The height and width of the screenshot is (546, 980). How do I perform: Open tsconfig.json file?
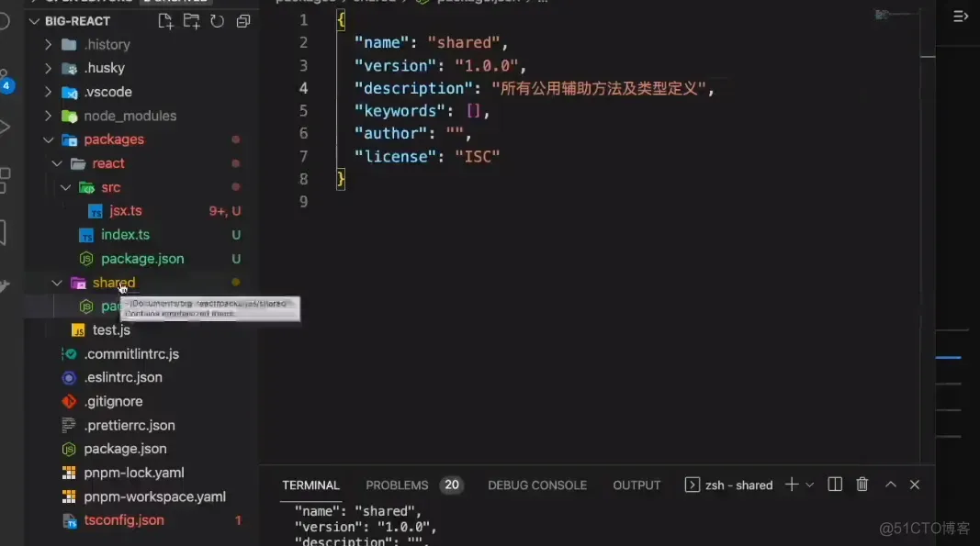coord(124,519)
